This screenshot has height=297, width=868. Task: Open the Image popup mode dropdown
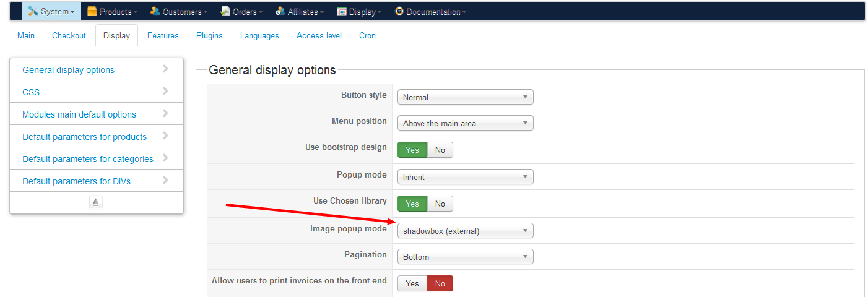[465, 231]
